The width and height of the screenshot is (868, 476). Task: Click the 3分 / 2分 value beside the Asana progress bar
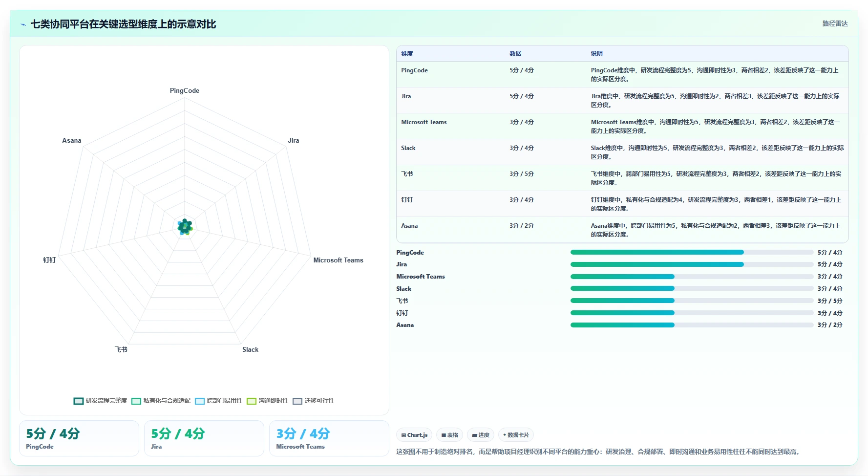tap(830, 325)
